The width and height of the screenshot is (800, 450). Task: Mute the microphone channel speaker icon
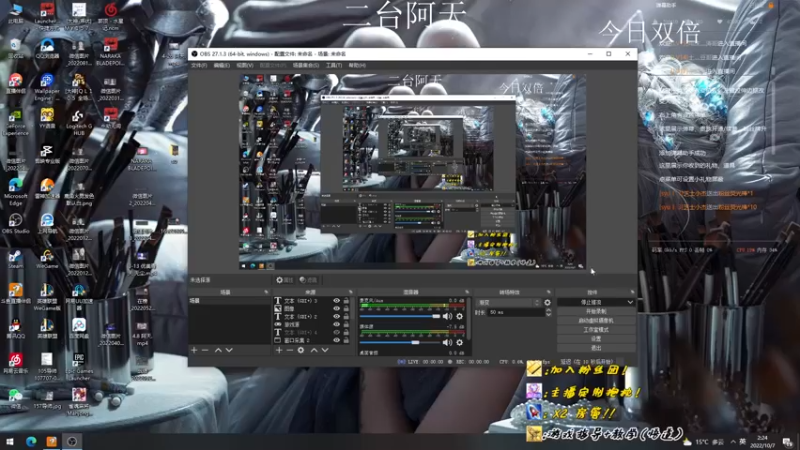click(x=447, y=316)
